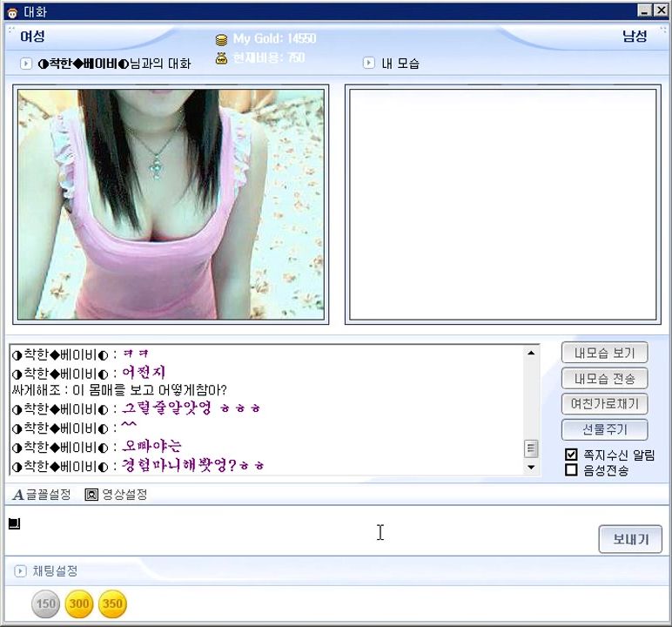Click the chat log scroll down arrow
Image resolution: width=672 pixels, height=627 pixels.
[x=531, y=468]
